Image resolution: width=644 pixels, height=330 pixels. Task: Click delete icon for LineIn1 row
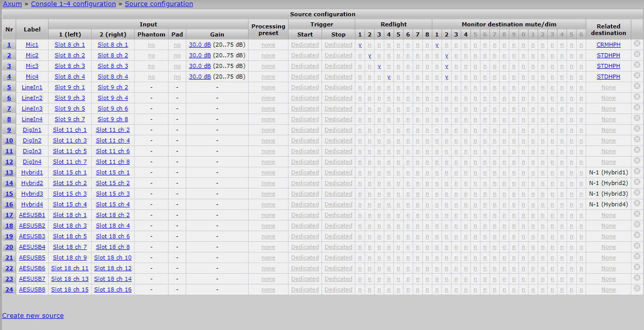637,87
